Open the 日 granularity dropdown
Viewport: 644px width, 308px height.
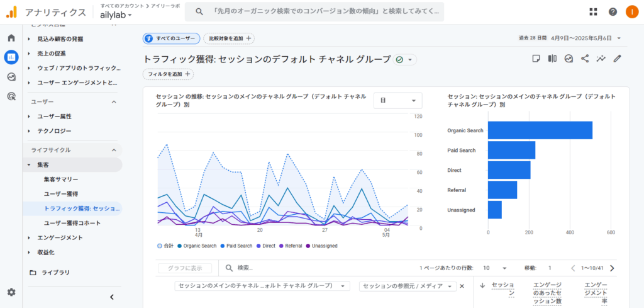click(x=397, y=100)
